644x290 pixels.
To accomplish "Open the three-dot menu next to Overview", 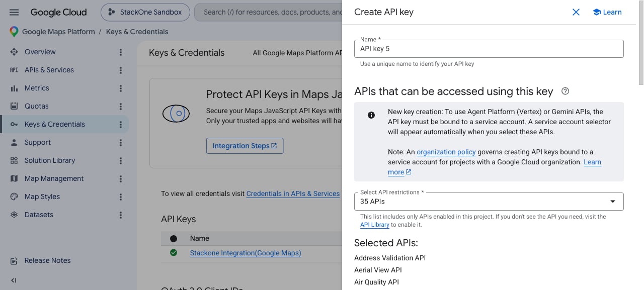I will point(121,52).
